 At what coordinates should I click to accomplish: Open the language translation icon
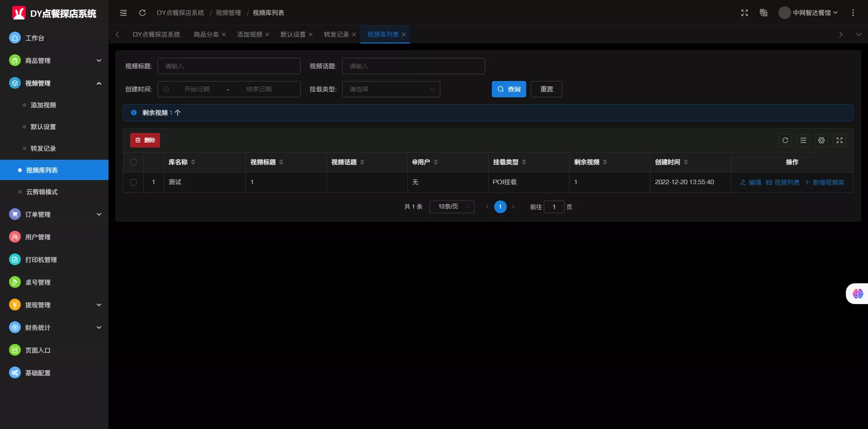click(x=764, y=13)
